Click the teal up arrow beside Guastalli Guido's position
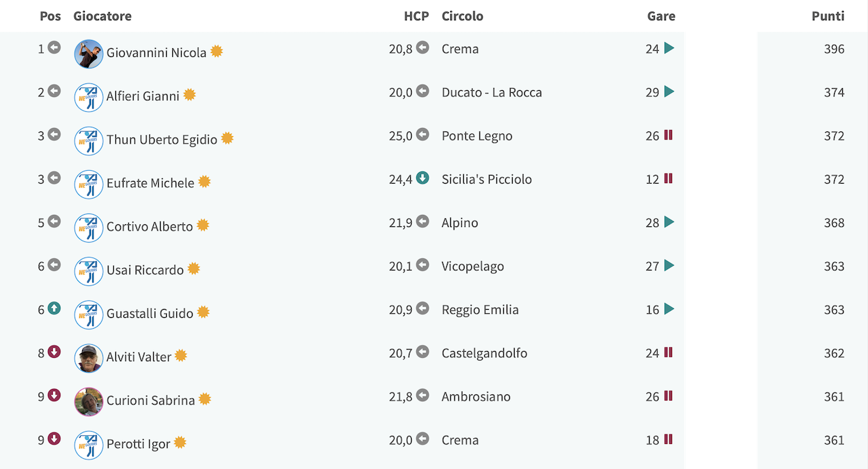 pos(54,308)
